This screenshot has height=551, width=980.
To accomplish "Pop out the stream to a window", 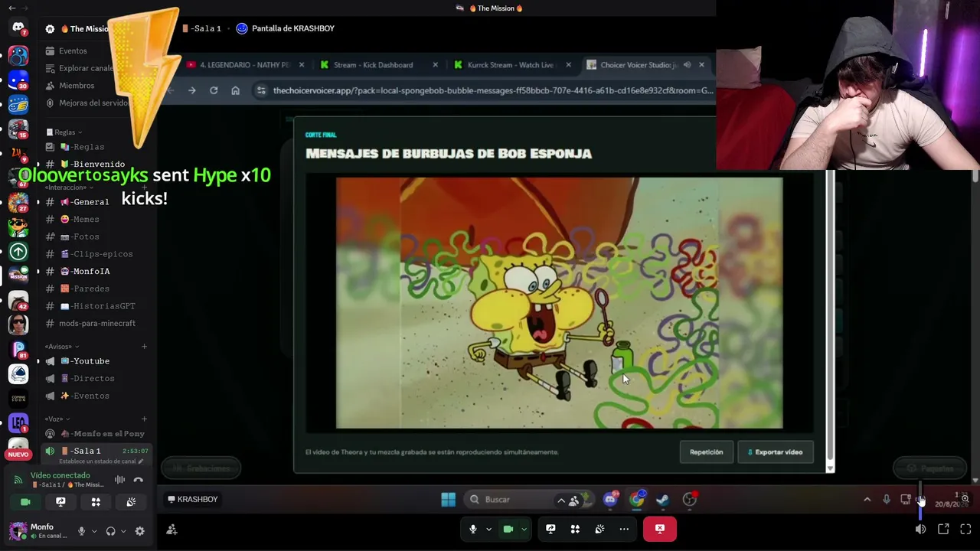I will tap(943, 529).
